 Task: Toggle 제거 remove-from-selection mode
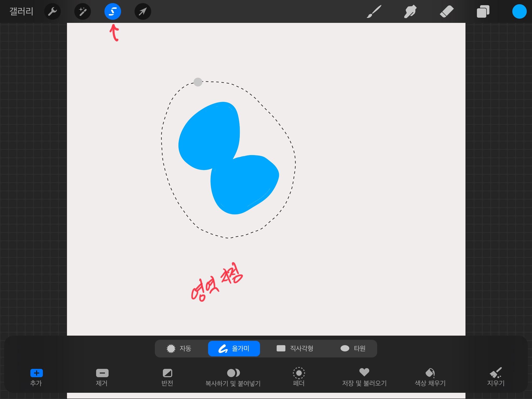click(x=102, y=376)
